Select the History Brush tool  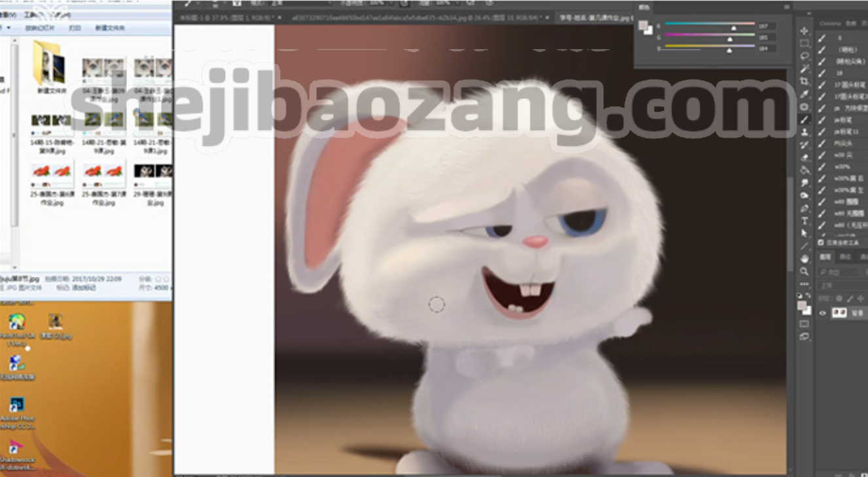[x=805, y=145]
